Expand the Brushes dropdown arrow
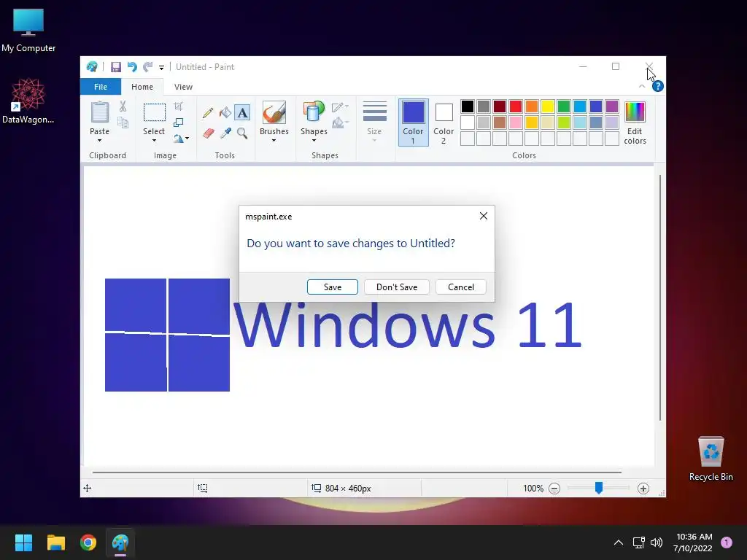 tap(274, 141)
